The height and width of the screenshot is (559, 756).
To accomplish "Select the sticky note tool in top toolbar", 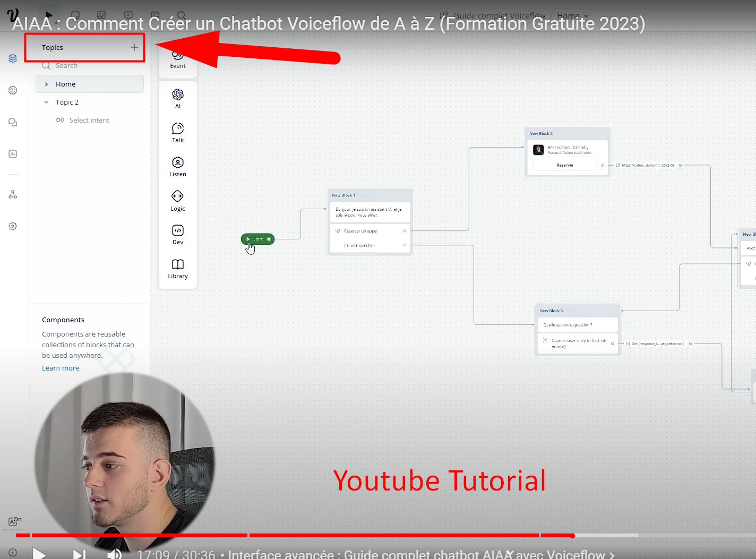I will 75,15.
